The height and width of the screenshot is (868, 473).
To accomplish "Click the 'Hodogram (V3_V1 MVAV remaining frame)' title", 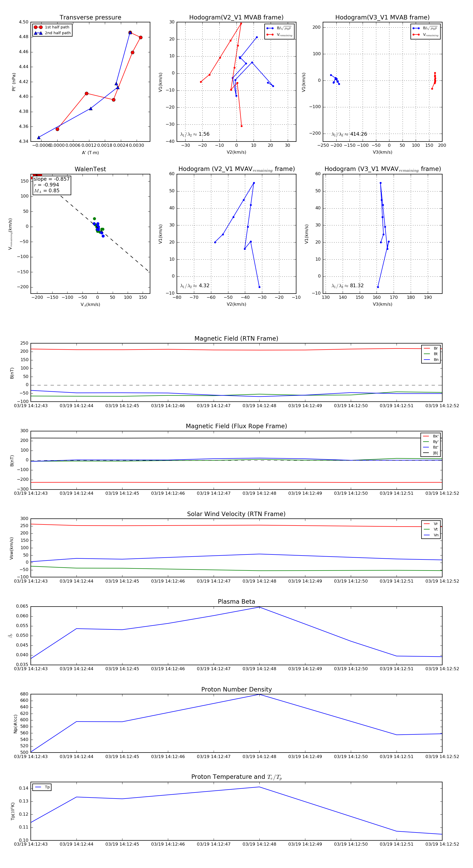I will 382,169.
